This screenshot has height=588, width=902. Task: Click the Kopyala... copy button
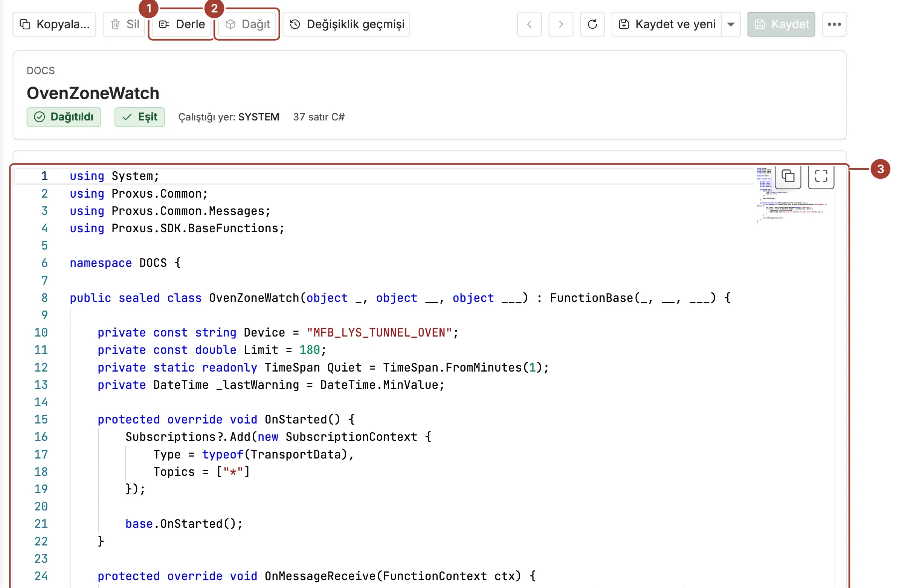[x=54, y=24]
